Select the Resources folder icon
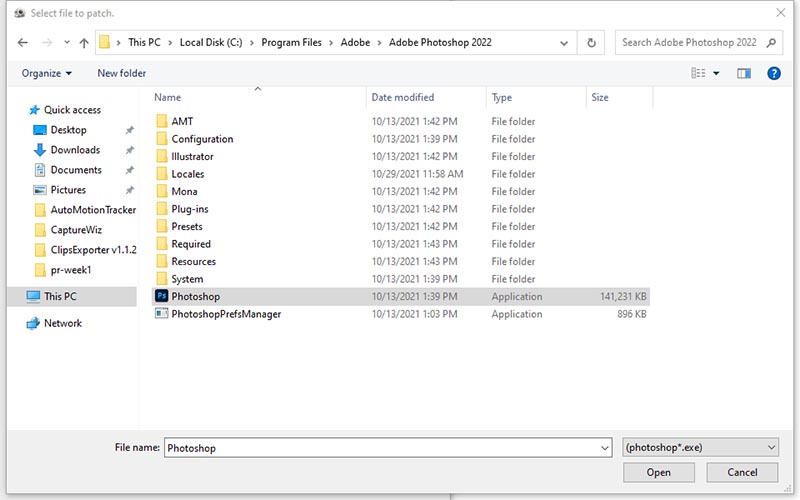800x500 pixels. [x=162, y=261]
